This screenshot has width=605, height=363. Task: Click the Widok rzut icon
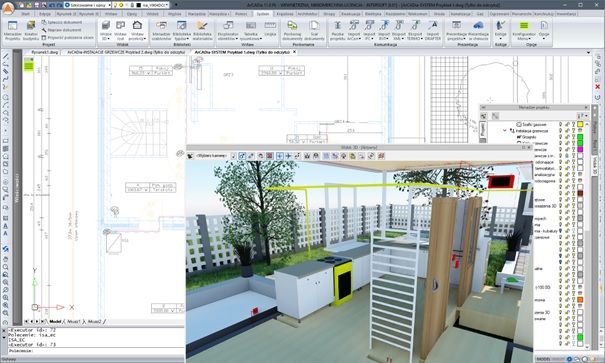tap(120, 30)
